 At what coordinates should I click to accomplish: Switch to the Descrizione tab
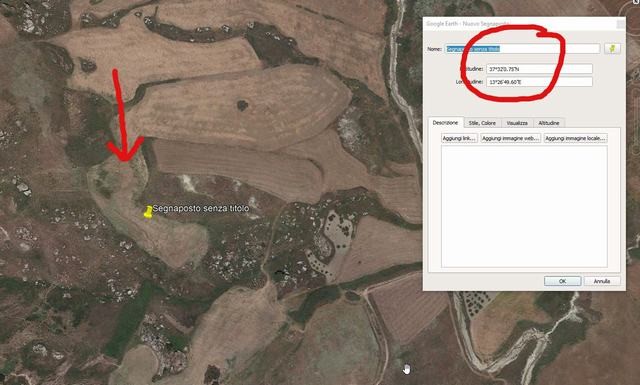click(445, 122)
